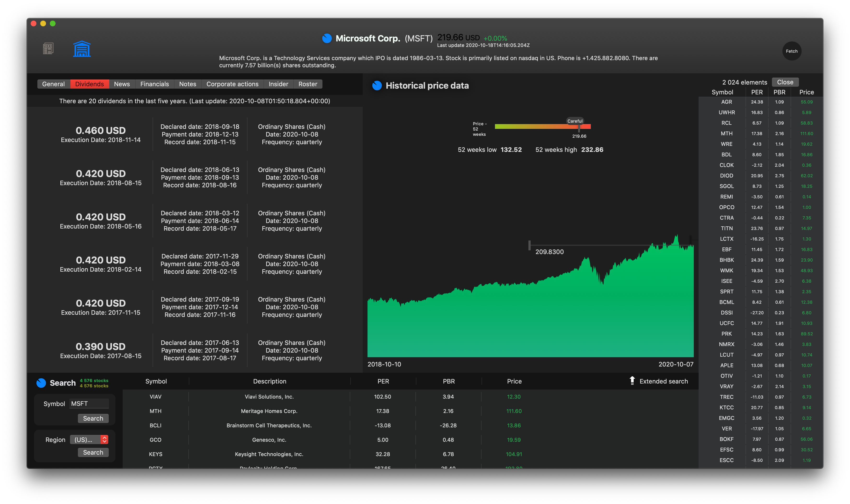
Task: Click the 219.66 USD stock price
Action: (459, 37)
